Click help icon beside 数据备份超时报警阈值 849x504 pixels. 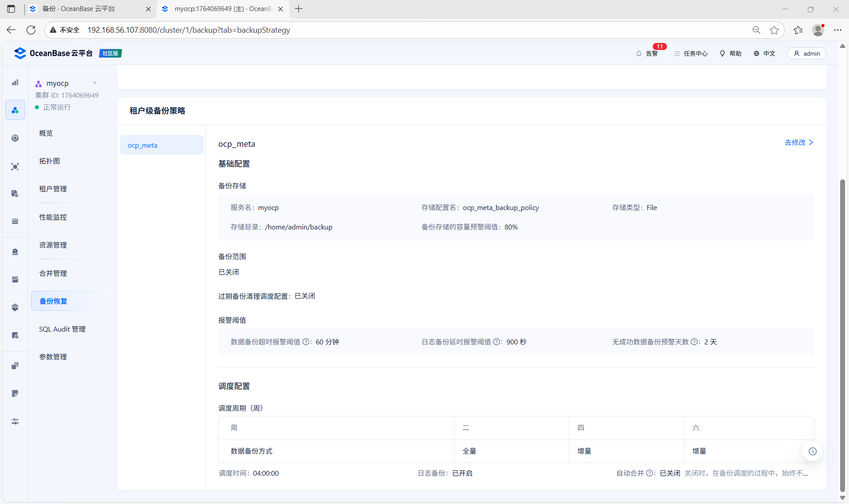click(306, 342)
